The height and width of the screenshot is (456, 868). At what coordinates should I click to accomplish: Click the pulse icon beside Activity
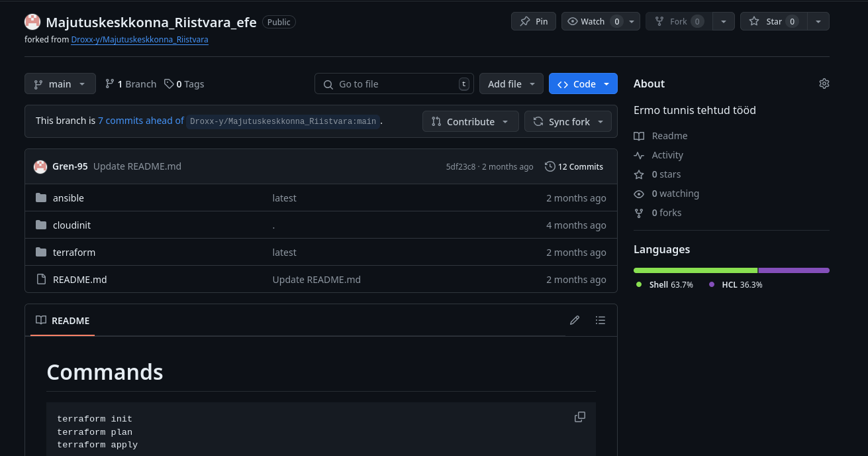tap(639, 155)
